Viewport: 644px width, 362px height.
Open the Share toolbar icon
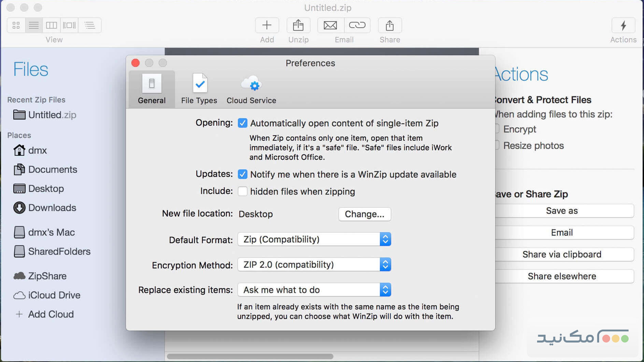point(389,25)
